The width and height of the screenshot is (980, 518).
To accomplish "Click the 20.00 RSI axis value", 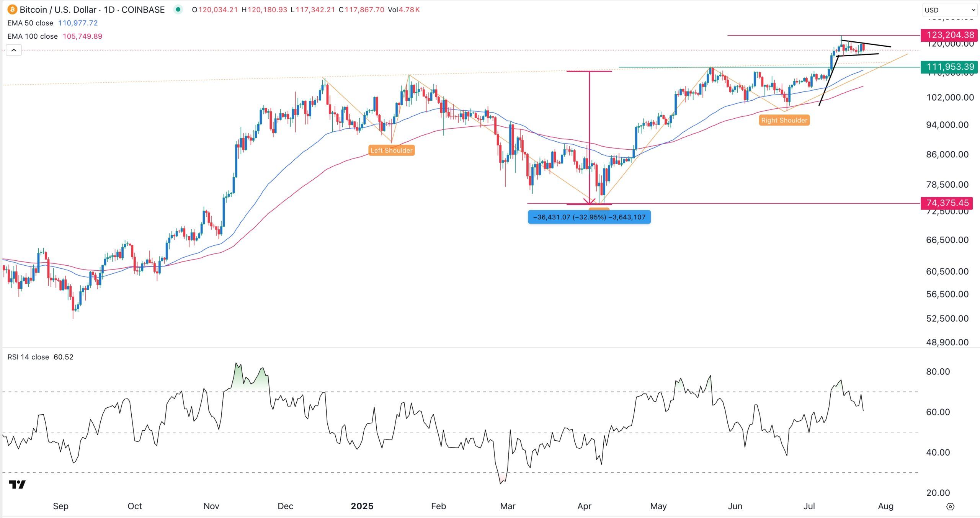I will (938, 493).
